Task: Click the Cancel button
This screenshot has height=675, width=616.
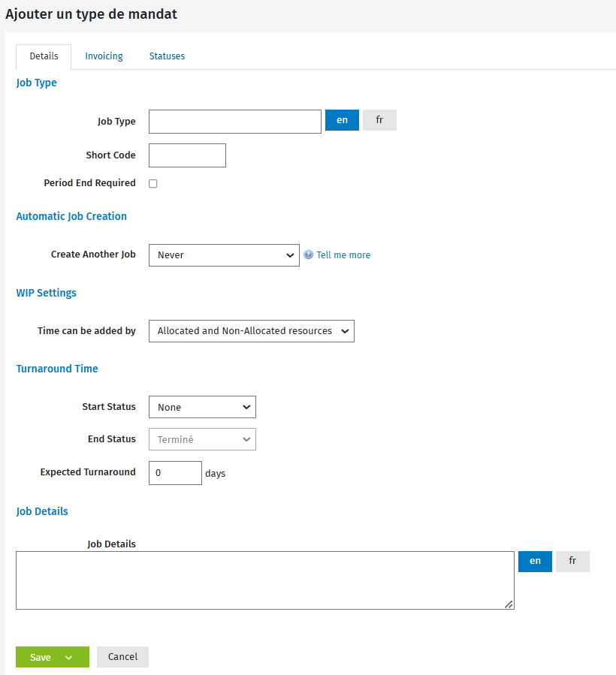Action: 122,657
